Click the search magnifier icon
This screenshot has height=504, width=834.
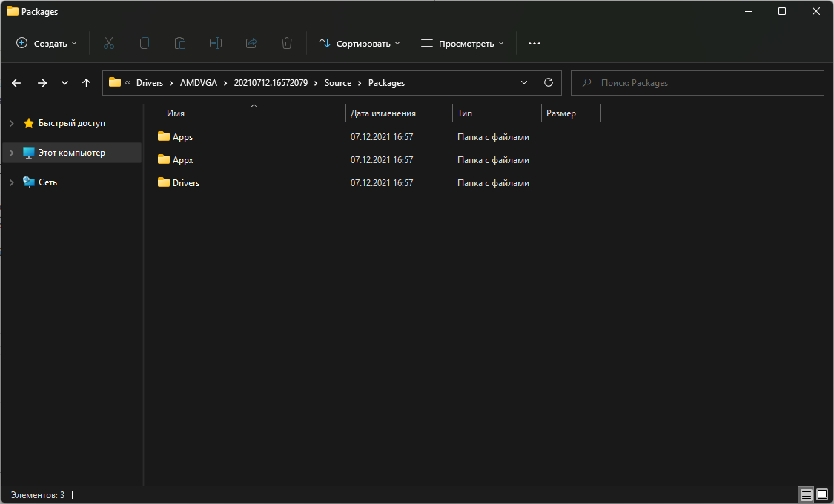coord(586,83)
